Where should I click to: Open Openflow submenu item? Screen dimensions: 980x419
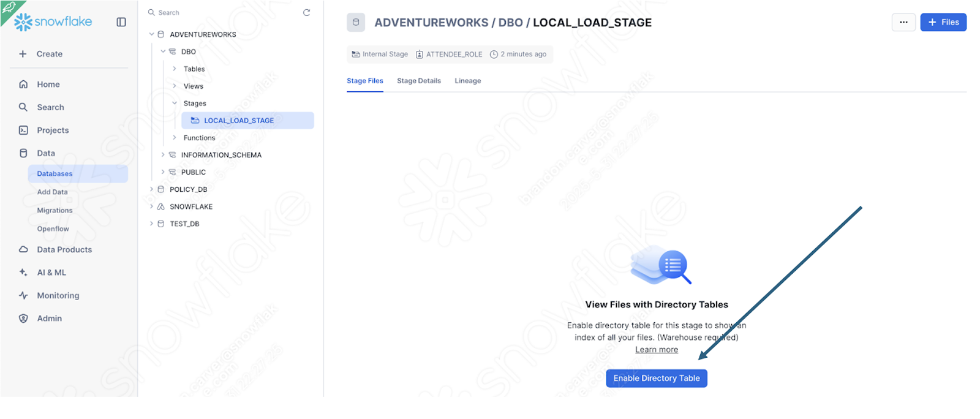pos(53,229)
